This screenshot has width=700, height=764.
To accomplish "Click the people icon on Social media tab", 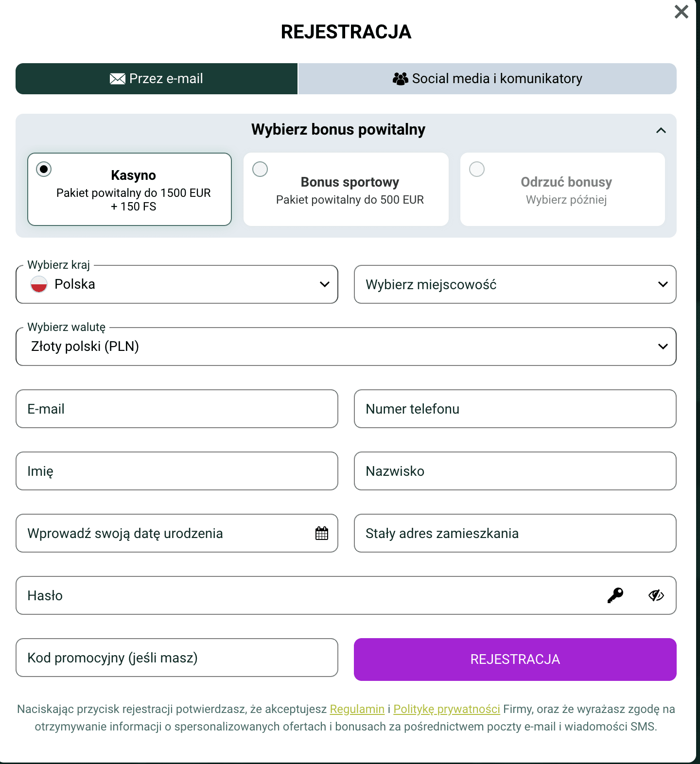I will coord(400,79).
